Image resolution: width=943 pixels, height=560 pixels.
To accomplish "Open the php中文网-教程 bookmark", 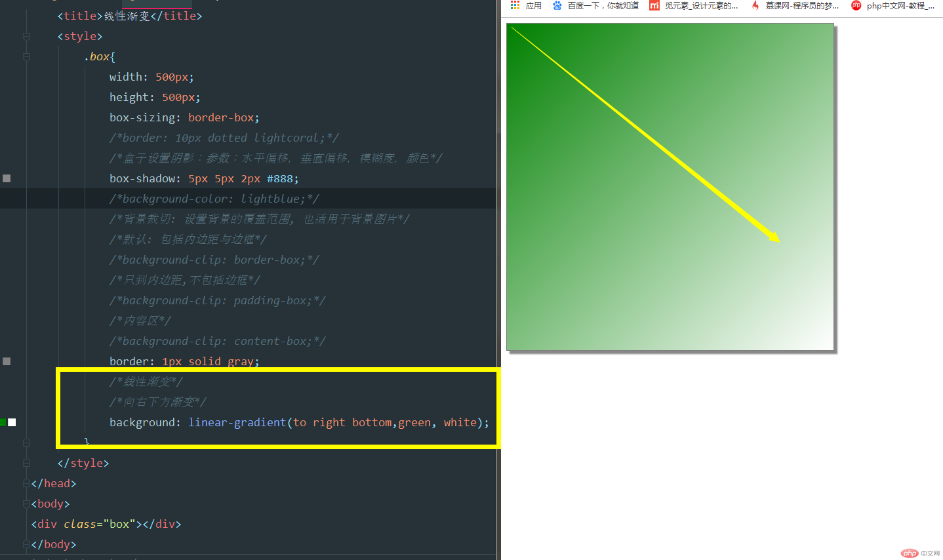I will (900, 5).
